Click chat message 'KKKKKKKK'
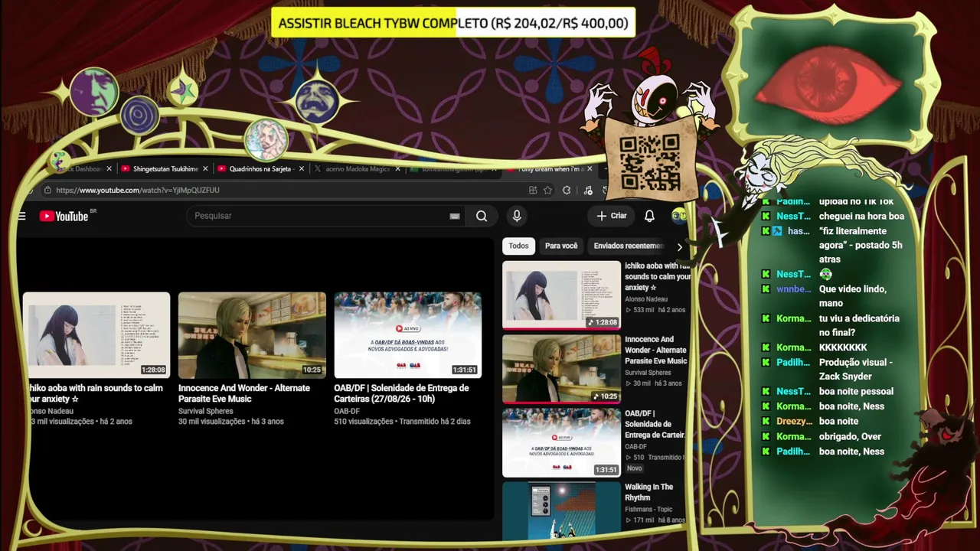Screen dimensions: 980x551 click(x=843, y=347)
